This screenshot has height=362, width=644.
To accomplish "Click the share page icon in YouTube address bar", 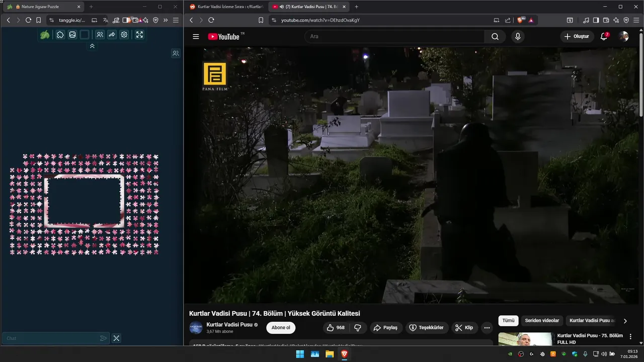I will pos(508,20).
